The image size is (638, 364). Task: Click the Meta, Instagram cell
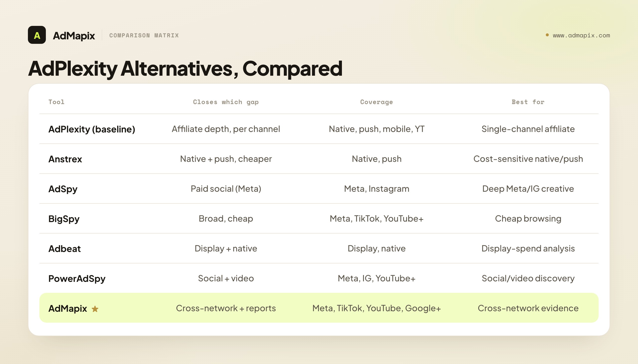pos(377,189)
